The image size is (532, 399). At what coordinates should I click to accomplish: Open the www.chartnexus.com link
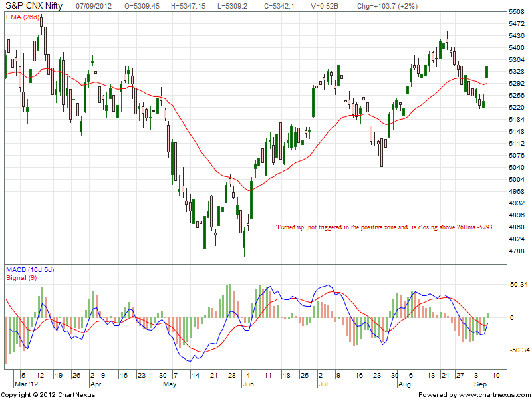point(494,394)
